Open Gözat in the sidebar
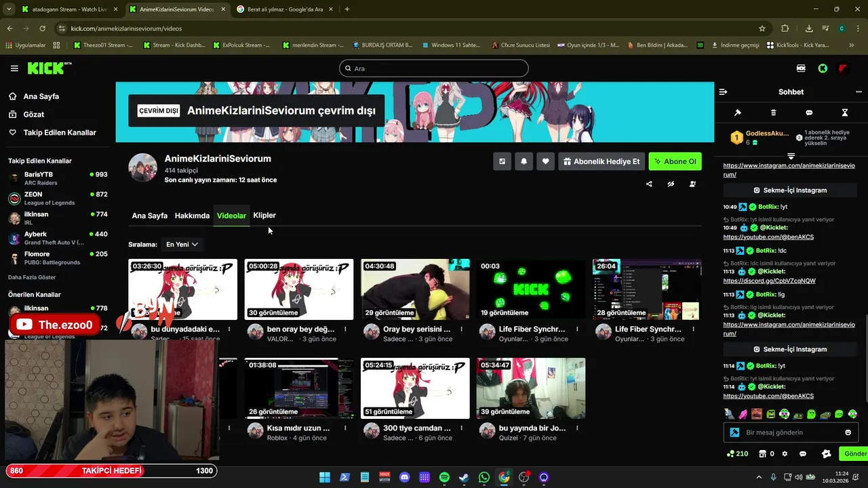 pos(33,115)
